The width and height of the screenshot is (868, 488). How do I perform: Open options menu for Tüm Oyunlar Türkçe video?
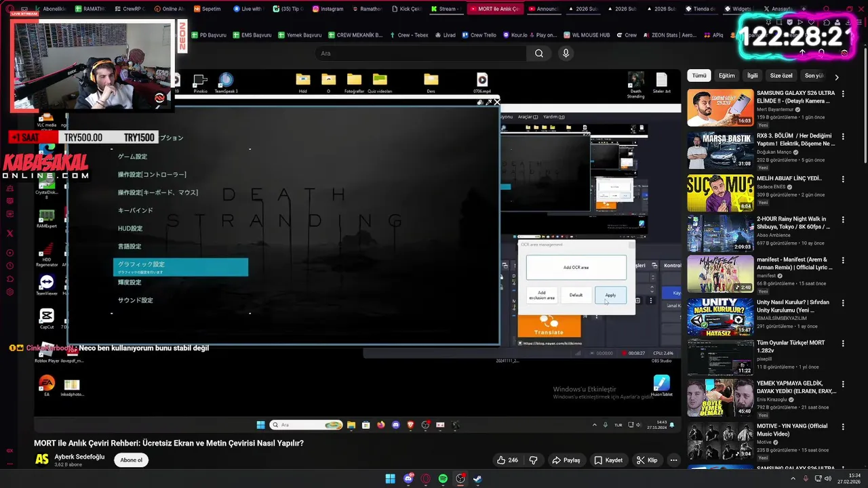click(x=844, y=344)
